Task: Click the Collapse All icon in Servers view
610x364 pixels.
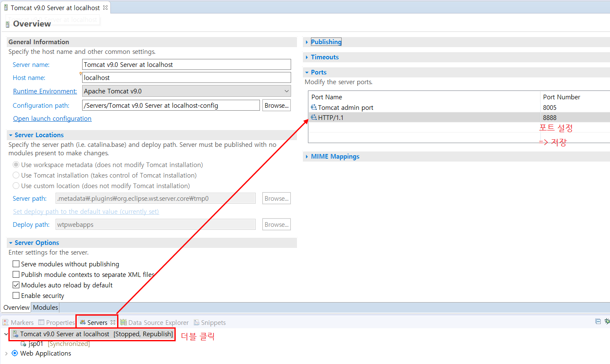Action: click(598, 321)
